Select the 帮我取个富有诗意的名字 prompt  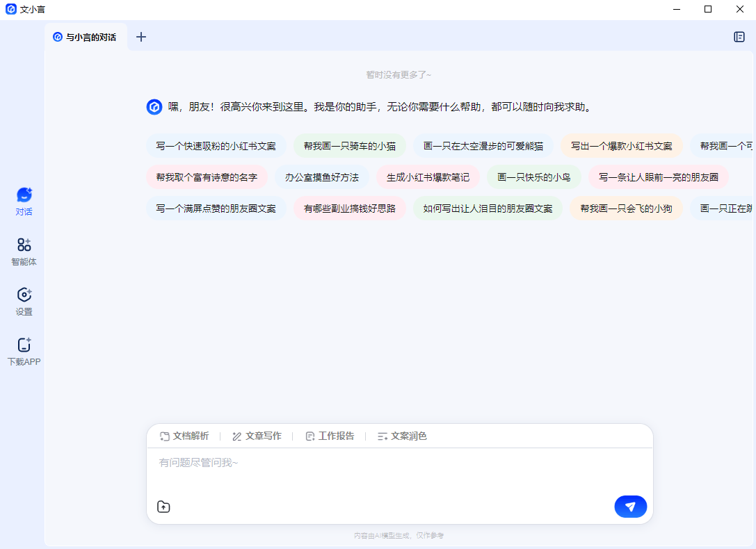(207, 177)
